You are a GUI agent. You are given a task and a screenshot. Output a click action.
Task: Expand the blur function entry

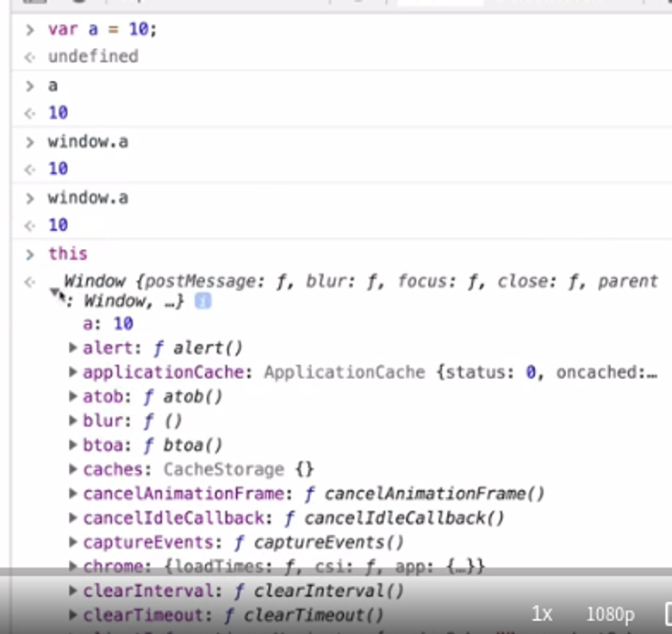(x=73, y=420)
